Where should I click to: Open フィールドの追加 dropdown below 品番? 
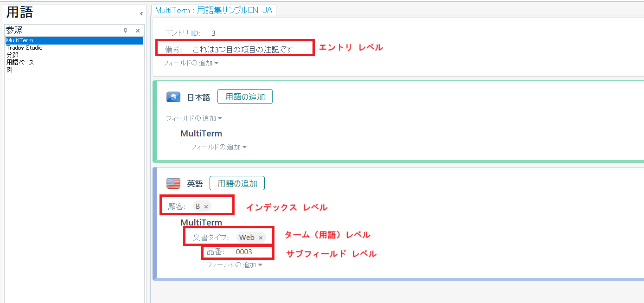point(234,265)
